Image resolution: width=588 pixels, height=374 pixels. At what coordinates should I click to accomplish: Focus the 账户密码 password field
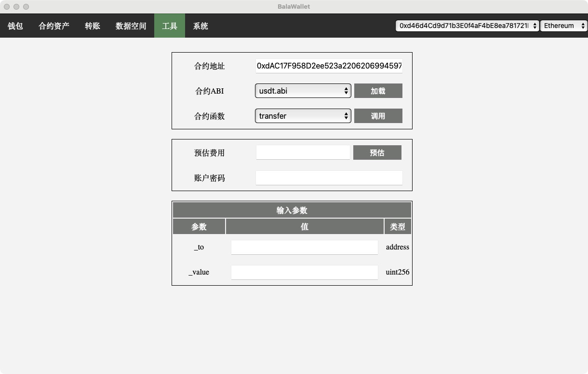tap(329, 178)
